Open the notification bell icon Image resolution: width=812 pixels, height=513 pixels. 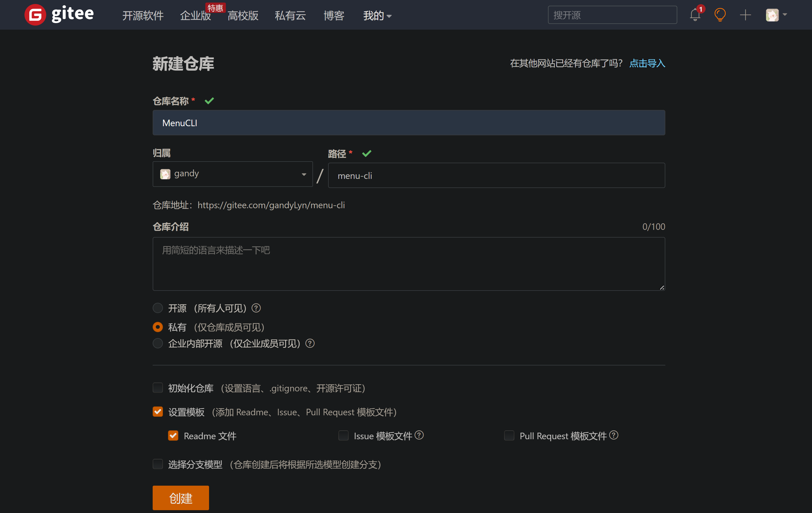(x=695, y=15)
